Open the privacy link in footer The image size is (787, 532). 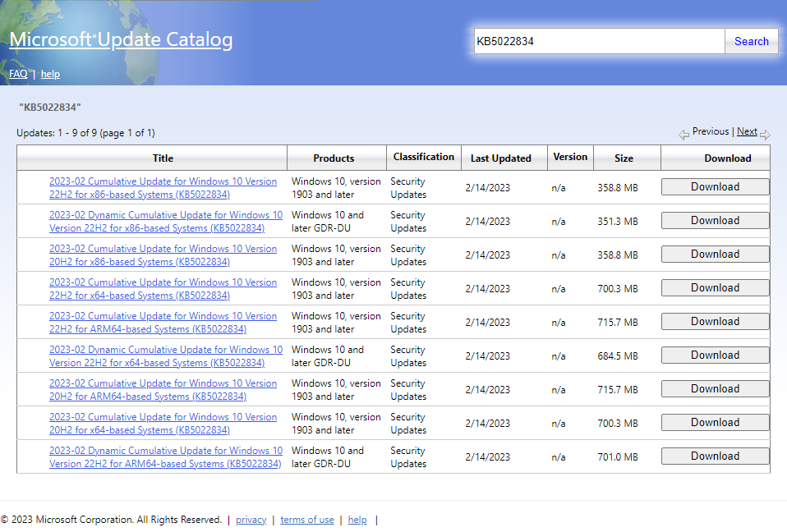coord(251,520)
